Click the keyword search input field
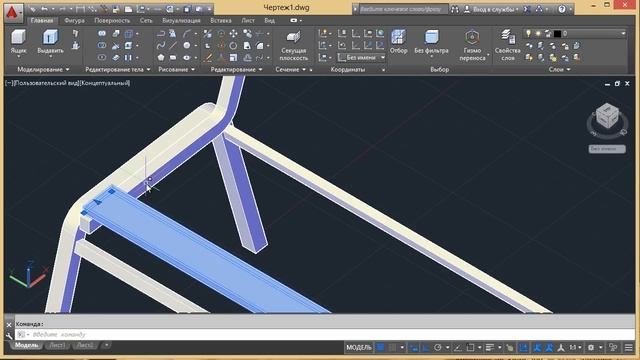The width and height of the screenshot is (640, 360). coord(403,9)
